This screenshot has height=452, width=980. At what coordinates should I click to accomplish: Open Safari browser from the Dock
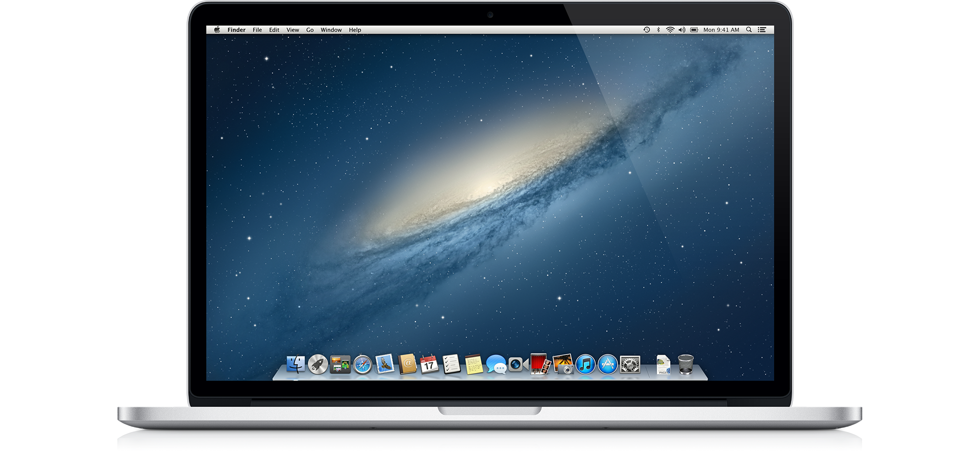(363, 365)
